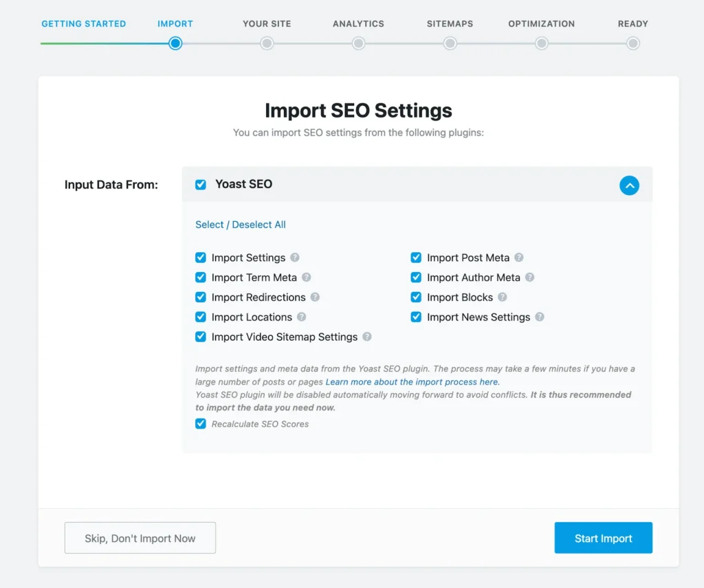
Task: Open the help icon for Import Author Meta
Action: coord(529,278)
